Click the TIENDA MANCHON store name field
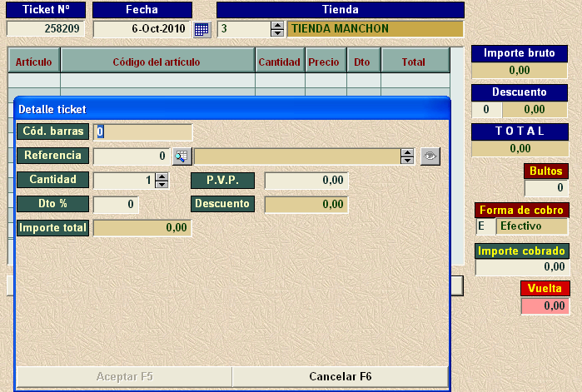Screen dimensions: 582x392 click(376, 29)
